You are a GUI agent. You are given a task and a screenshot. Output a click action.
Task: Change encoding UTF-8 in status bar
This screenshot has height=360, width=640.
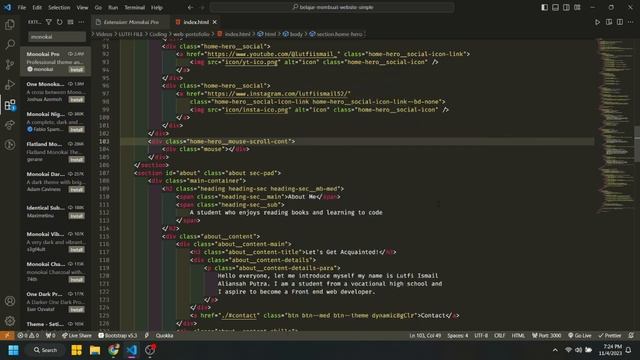481,336
